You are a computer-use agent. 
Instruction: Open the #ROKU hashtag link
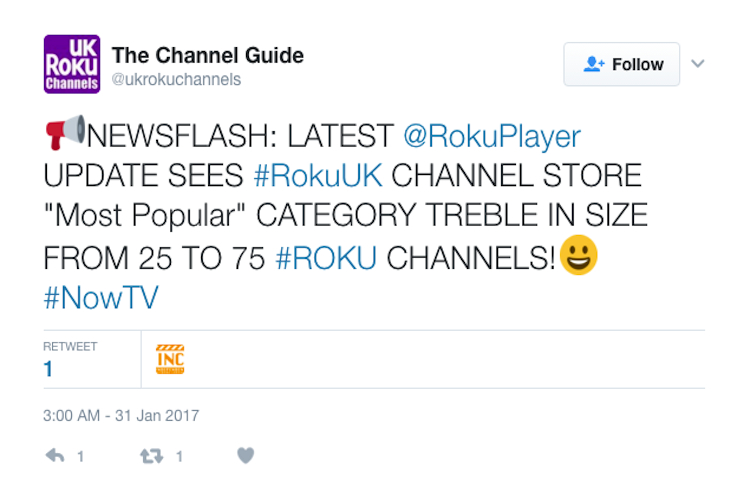[x=326, y=258]
